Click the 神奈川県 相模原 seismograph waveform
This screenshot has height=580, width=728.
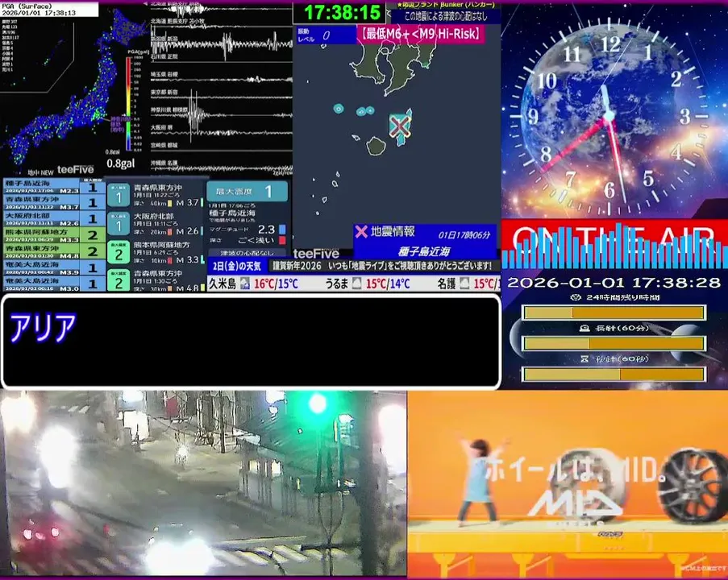coord(221,114)
